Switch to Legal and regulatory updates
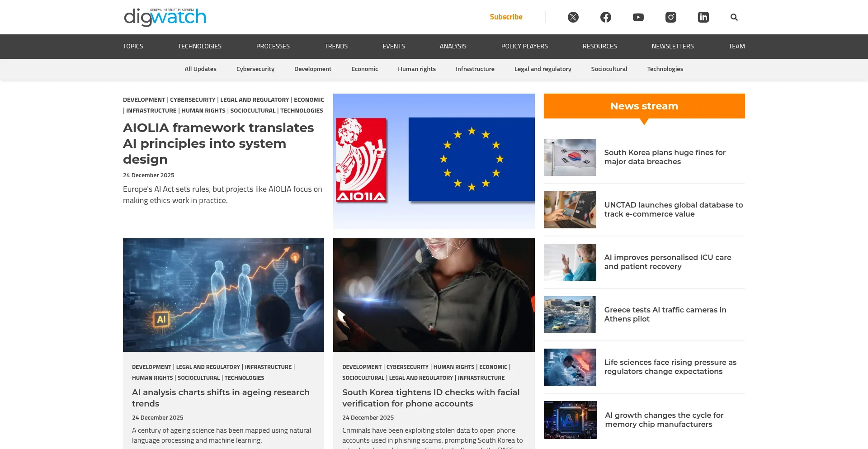Viewport: 868px width, 449px height. tap(542, 69)
